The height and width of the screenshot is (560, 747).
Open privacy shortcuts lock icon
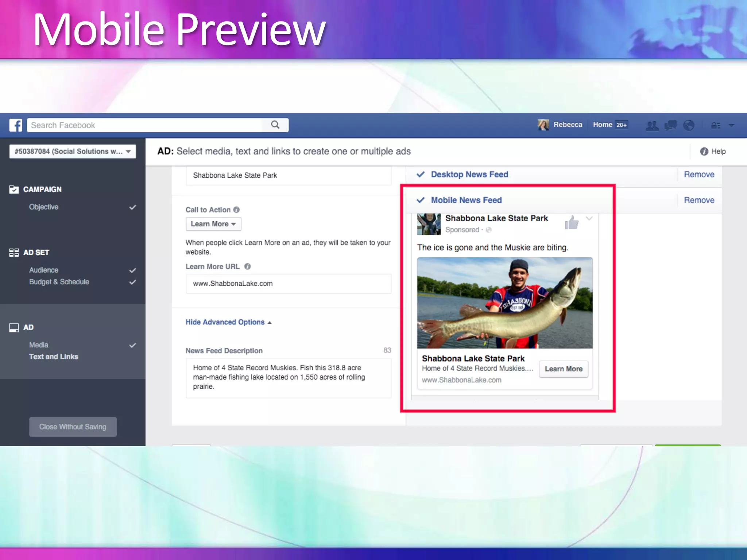[x=715, y=125]
